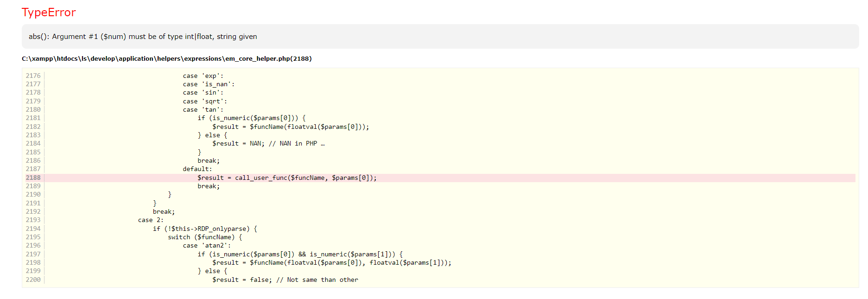Click the RDP_onlyparse if statement
Screen dimensions: 868x299
click(x=205, y=229)
